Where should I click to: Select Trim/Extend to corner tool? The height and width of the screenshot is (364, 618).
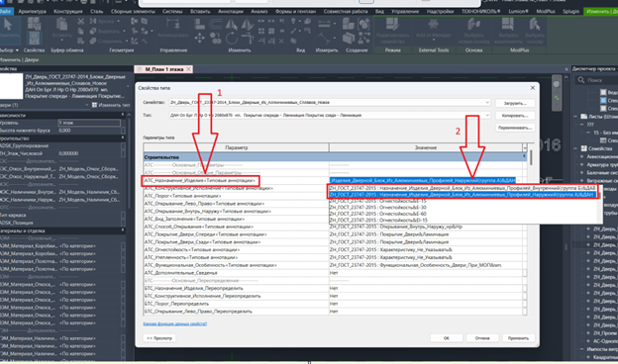point(248,39)
